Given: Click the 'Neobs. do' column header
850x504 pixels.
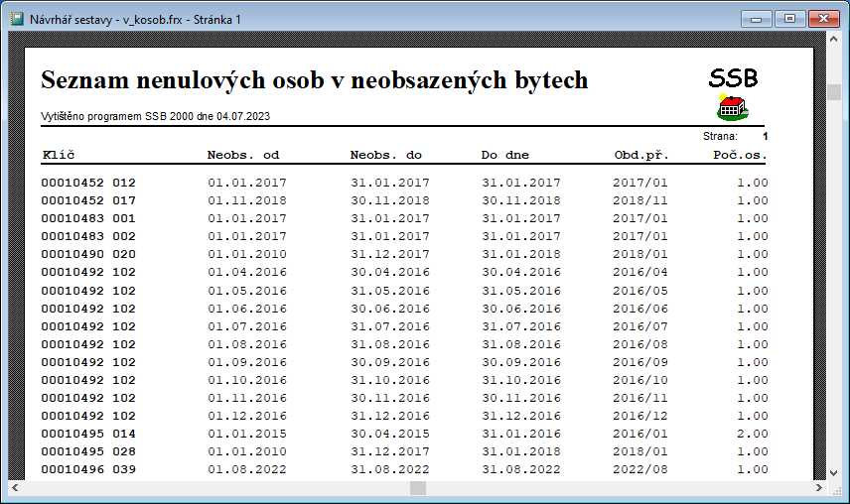Looking at the screenshot, I should [x=386, y=155].
